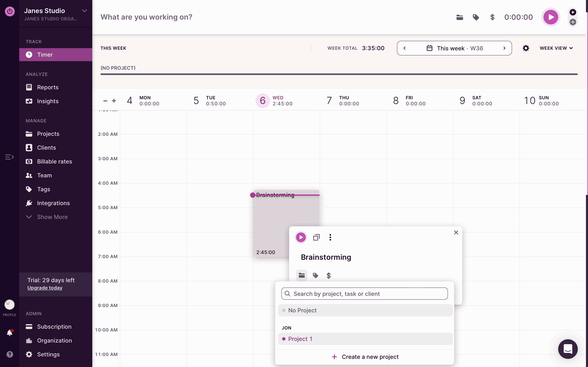
Task: Start the timer with main play button
Action: point(551,17)
